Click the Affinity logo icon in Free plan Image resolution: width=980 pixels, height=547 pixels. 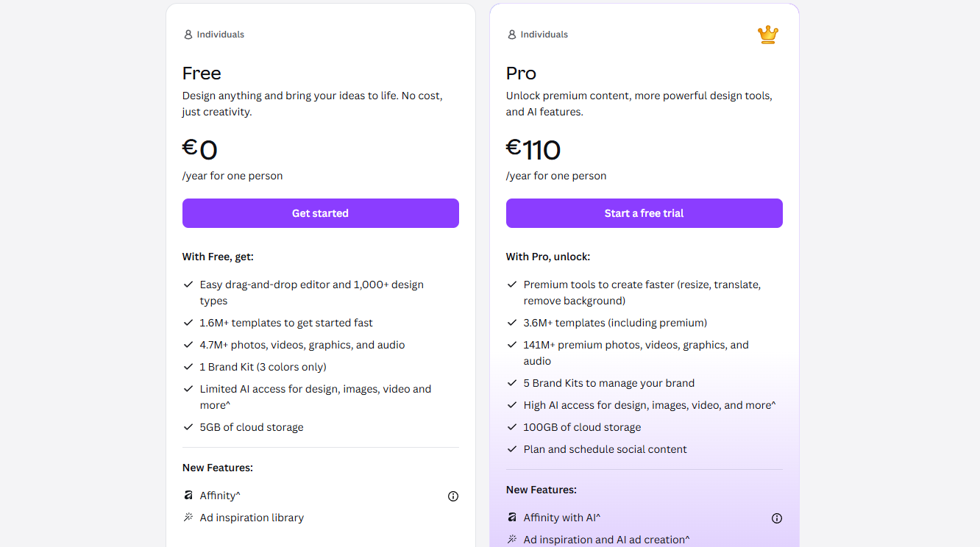pos(188,496)
